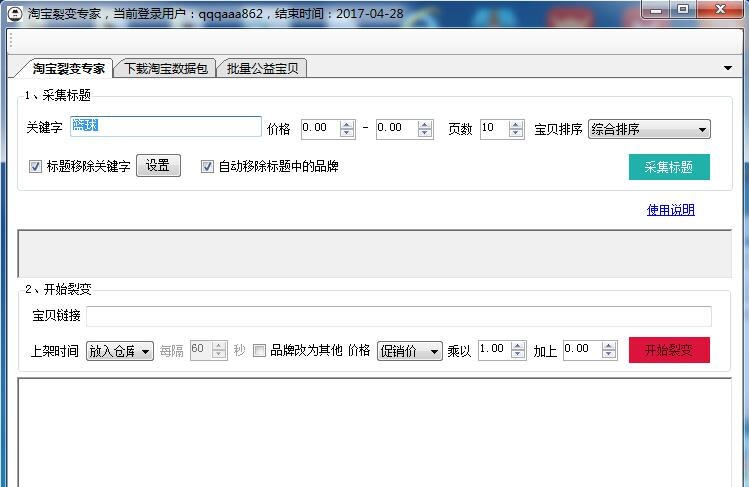Click minimum price field showing 0.00
The height and width of the screenshot is (487, 749).
coord(321,129)
